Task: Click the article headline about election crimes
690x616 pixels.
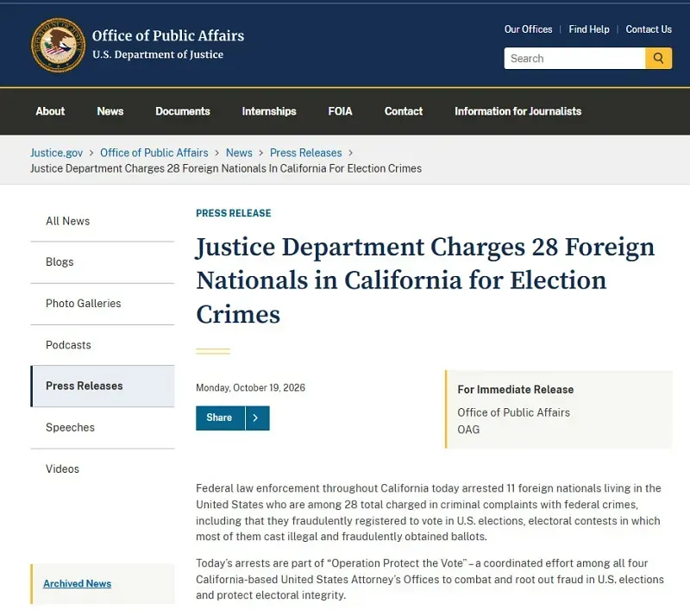Action: coord(425,280)
